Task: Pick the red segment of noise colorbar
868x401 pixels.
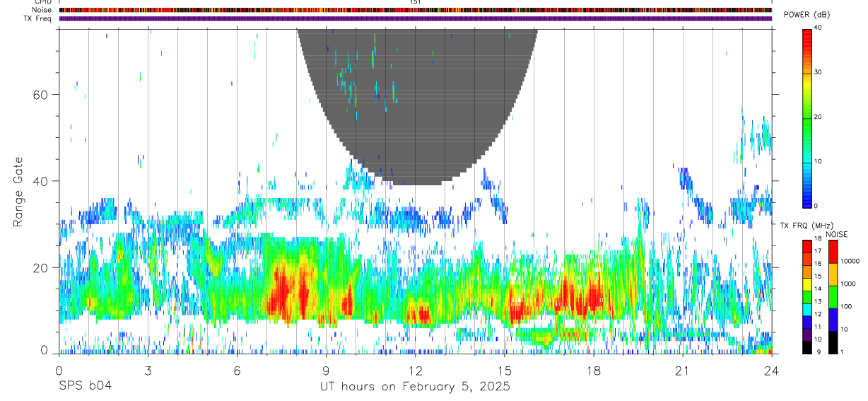Action: click(833, 252)
